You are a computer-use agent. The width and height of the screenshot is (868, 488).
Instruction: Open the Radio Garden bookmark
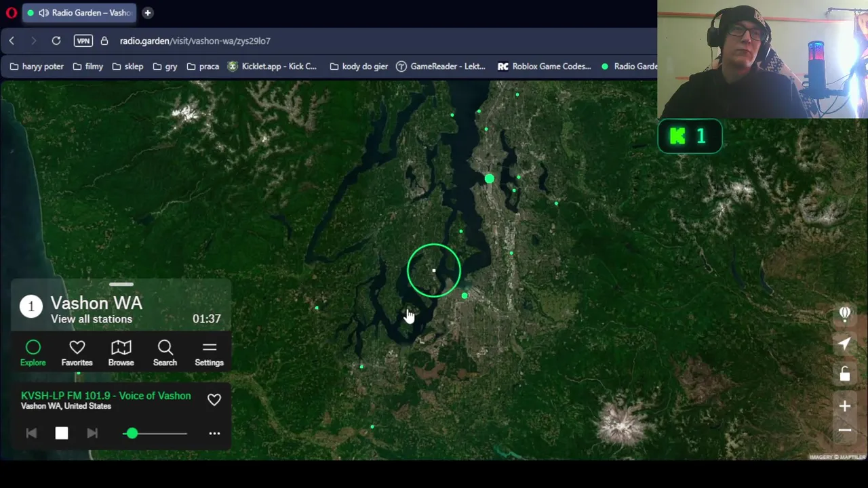pyautogui.click(x=628, y=66)
